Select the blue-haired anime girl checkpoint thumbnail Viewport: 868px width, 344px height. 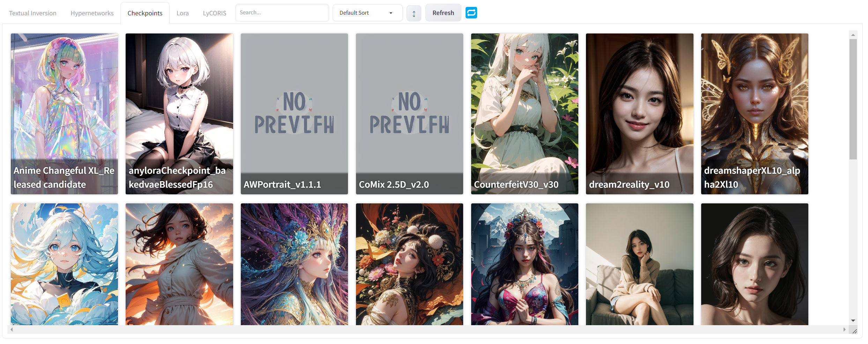pos(65,264)
